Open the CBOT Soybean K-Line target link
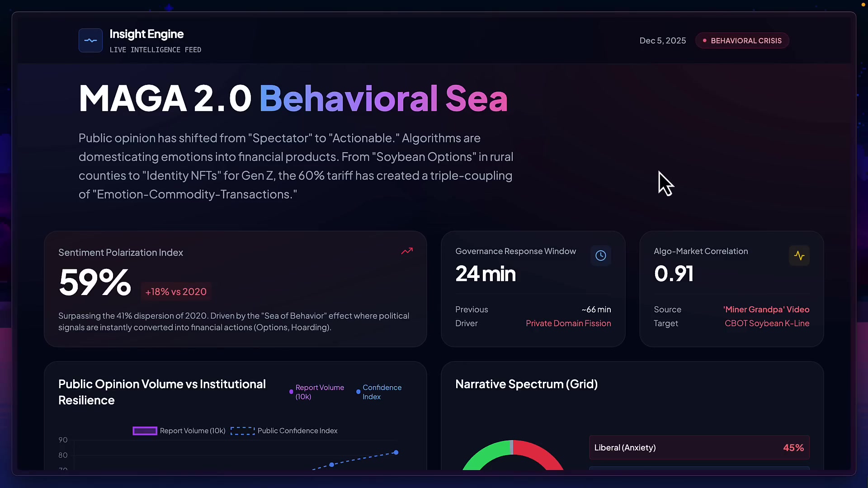The width and height of the screenshot is (868, 488). coord(767,324)
